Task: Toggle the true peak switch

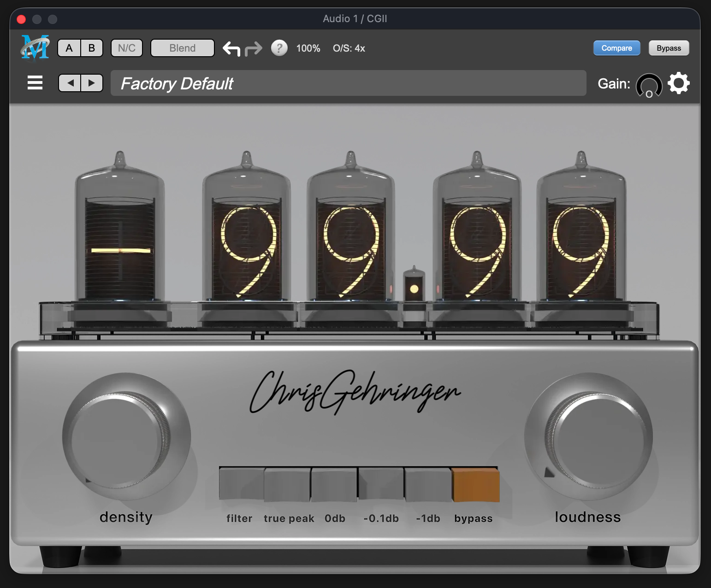Action: click(287, 484)
